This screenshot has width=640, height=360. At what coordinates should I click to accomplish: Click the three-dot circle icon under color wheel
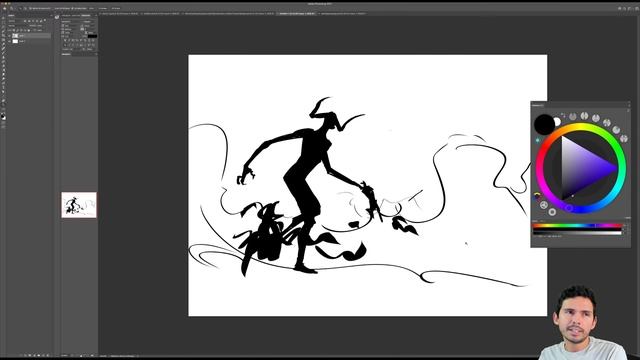click(544, 205)
